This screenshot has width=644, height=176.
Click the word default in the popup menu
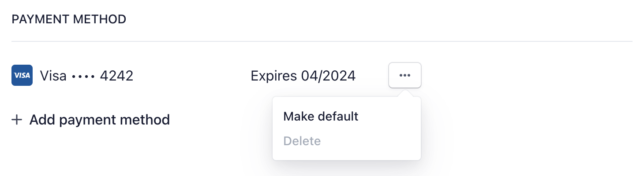(x=338, y=117)
